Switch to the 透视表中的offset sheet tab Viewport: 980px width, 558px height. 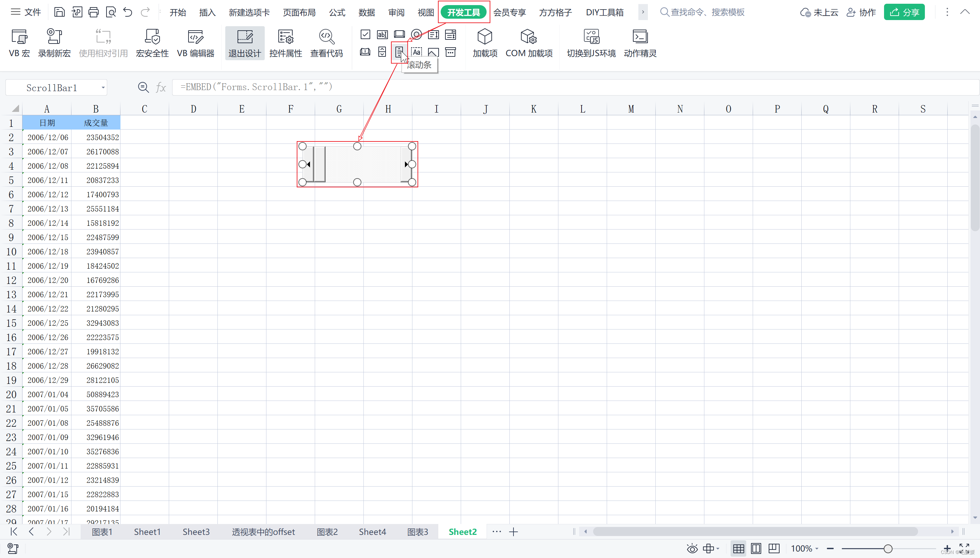pos(263,532)
